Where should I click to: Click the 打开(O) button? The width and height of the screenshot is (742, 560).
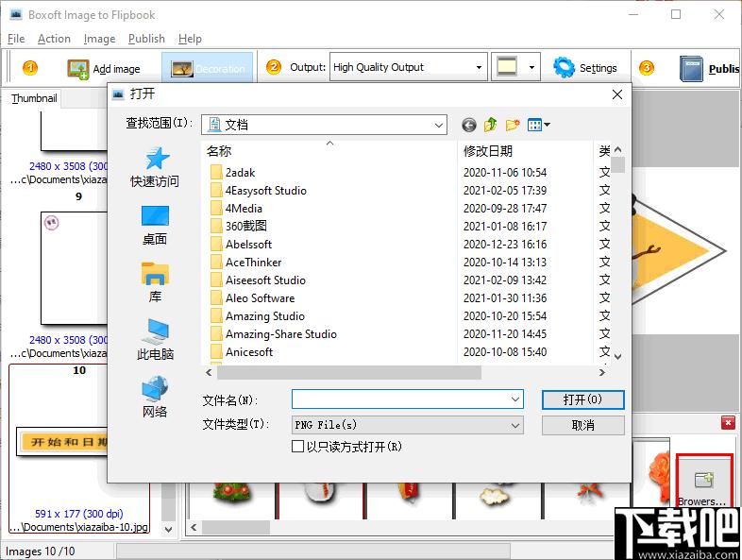pos(582,399)
